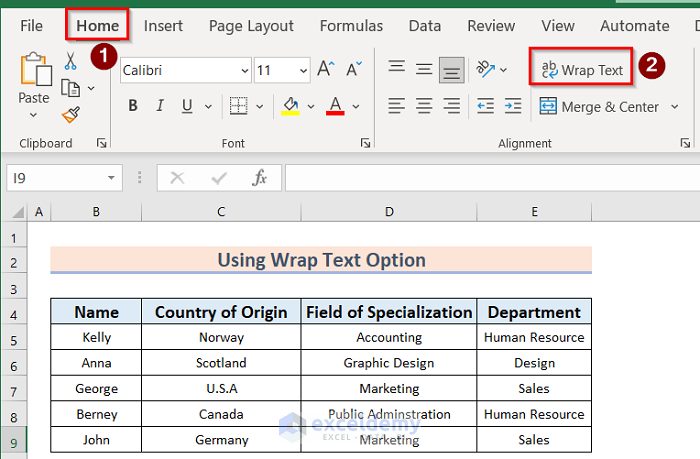Toggle Bold formatting
The height and width of the screenshot is (459, 700).
pos(133,106)
